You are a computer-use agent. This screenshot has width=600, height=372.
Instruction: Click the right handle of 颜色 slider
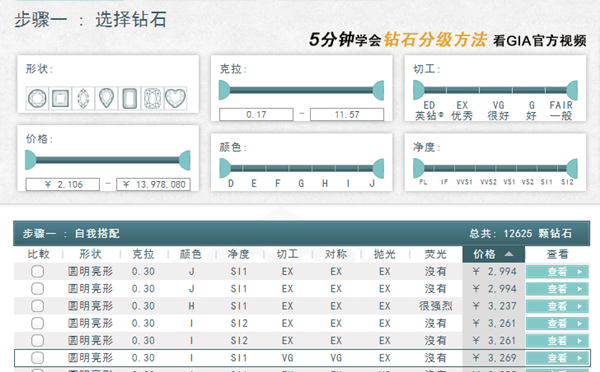tap(378, 168)
